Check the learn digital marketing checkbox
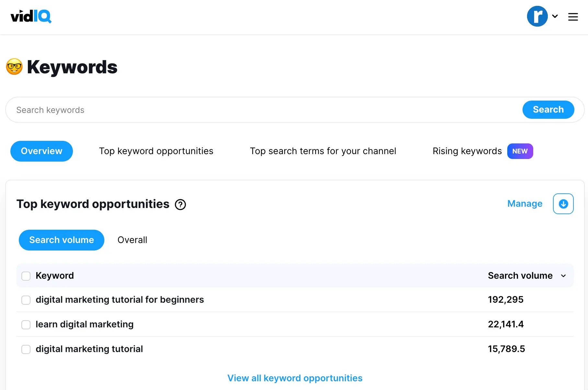This screenshot has width=588, height=390. [x=26, y=324]
